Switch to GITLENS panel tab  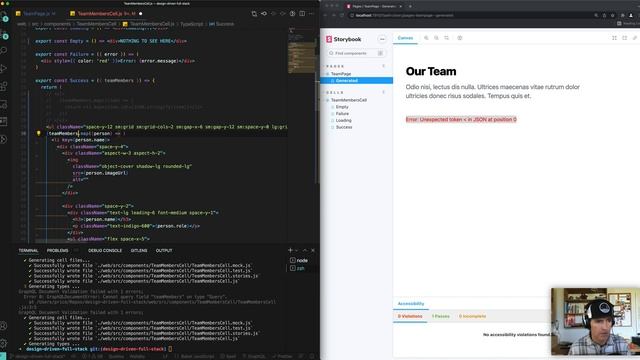coord(139,250)
